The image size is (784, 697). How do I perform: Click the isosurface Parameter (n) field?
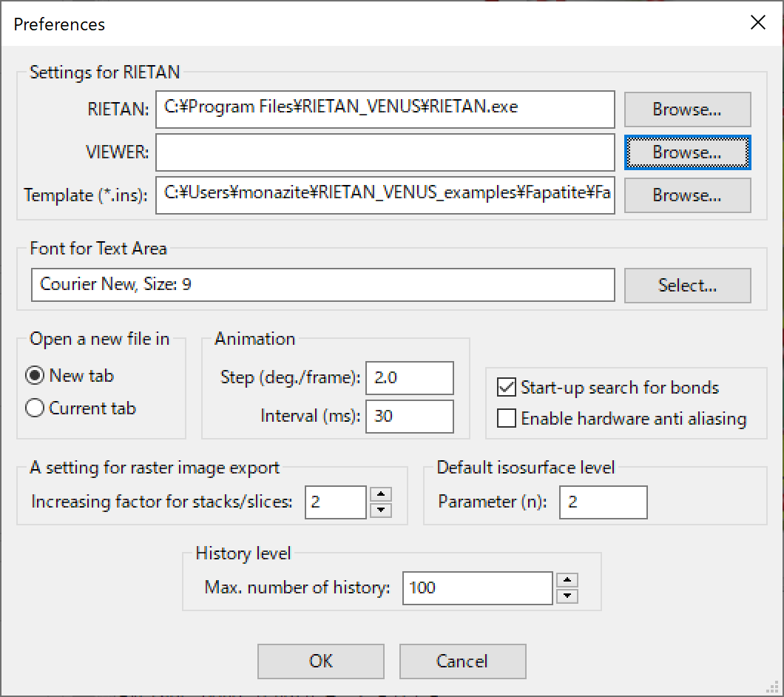pyautogui.click(x=603, y=502)
